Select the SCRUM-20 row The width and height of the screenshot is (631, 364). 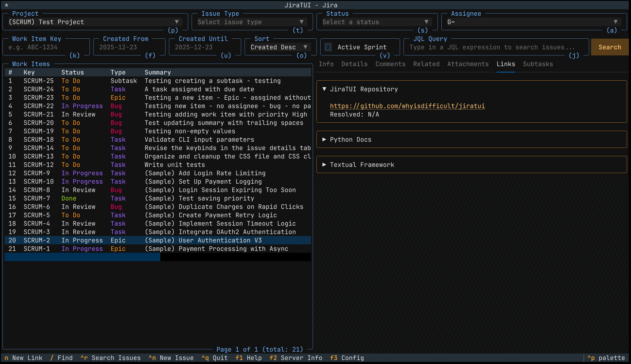158,123
